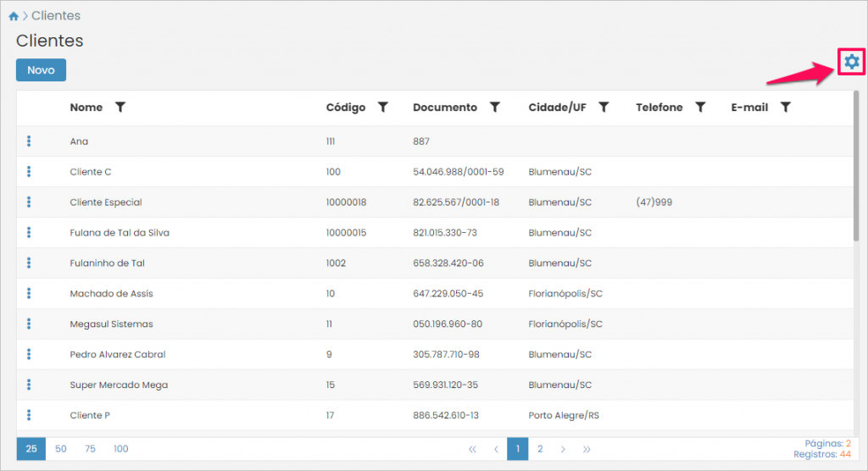The height and width of the screenshot is (471, 868).
Task: Click the Novo button
Action: tap(41, 70)
